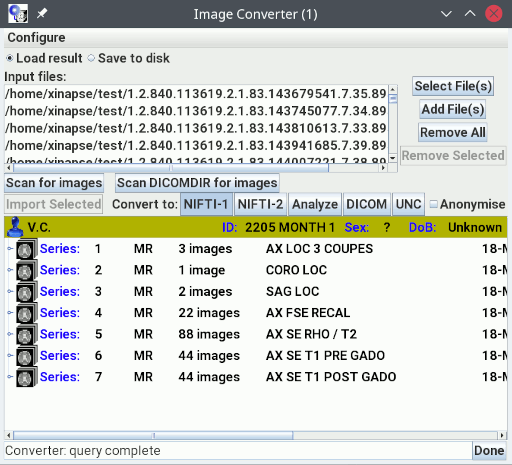Click the Image Converter app icon in title bar

coord(18,14)
